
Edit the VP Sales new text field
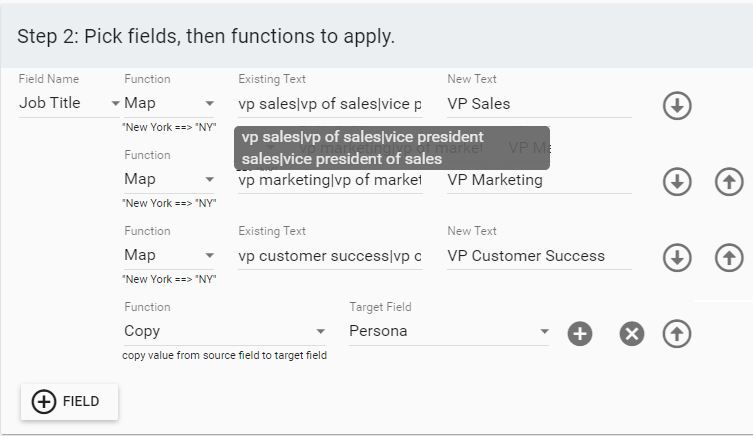(x=539, y=104)
